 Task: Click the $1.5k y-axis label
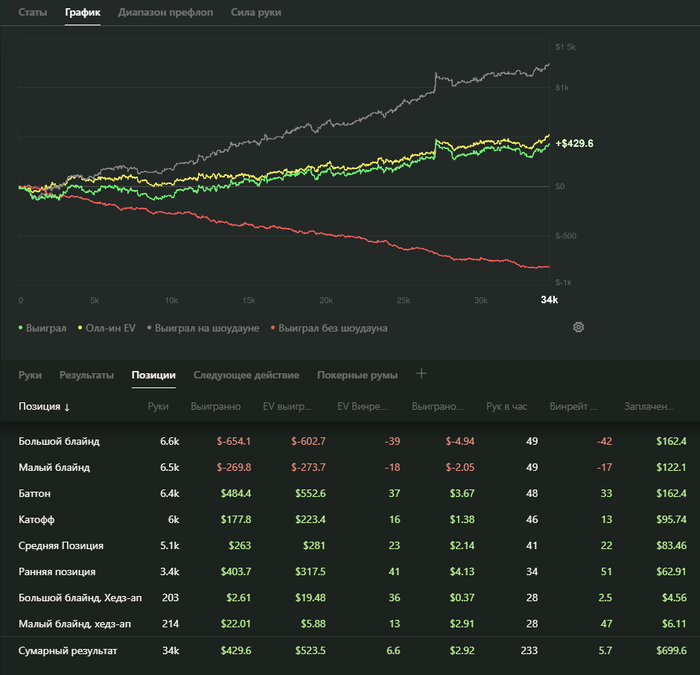click(x=565, y=47)
